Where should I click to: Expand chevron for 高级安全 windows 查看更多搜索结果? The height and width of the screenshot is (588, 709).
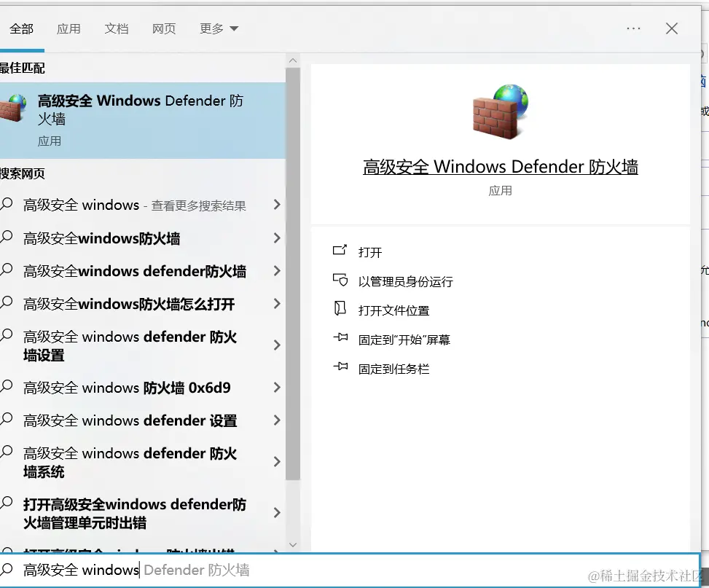pos(277,205)
